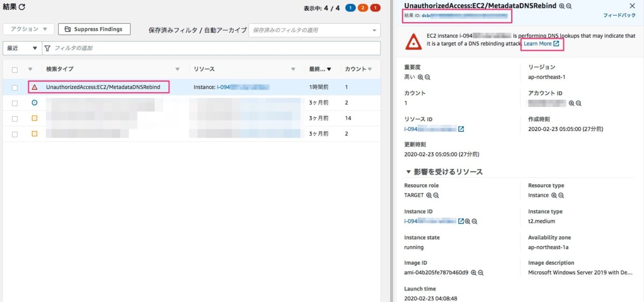Screen dimensions: 644x302
Task: Sort by the カウント column header
Action: point(356,69)
